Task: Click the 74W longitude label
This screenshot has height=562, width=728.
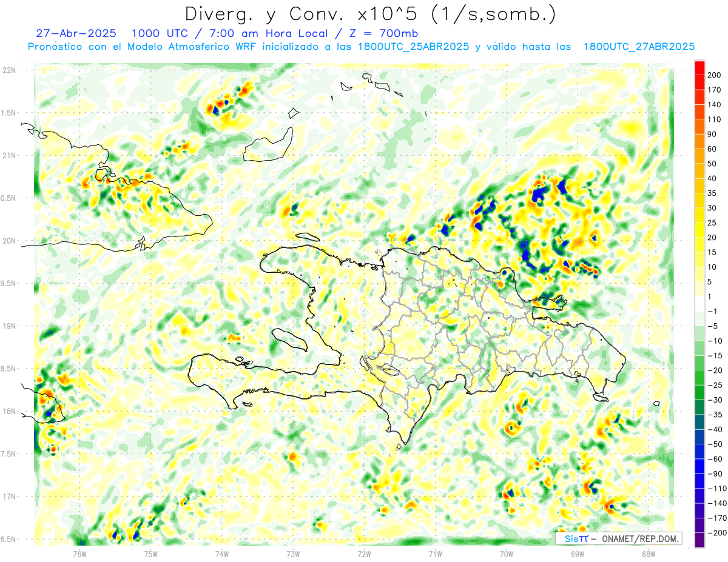Action: (222, 554)
